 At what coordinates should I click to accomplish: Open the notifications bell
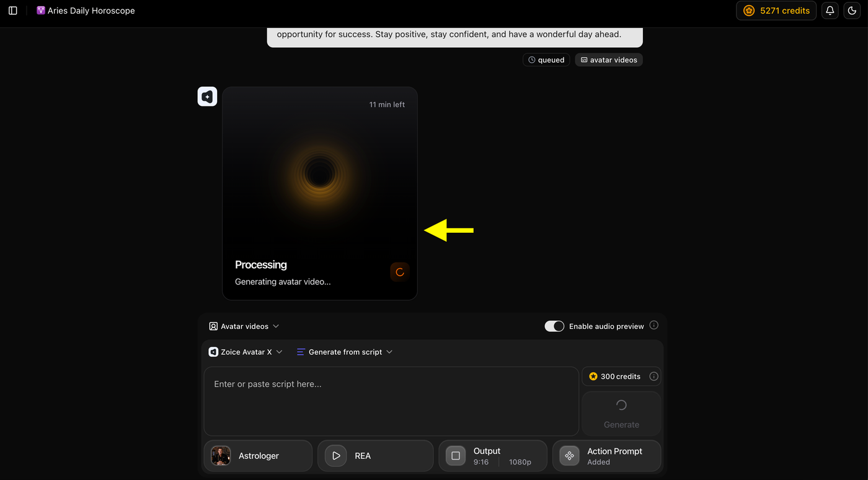pyautogui.click(x=830, y=11)
